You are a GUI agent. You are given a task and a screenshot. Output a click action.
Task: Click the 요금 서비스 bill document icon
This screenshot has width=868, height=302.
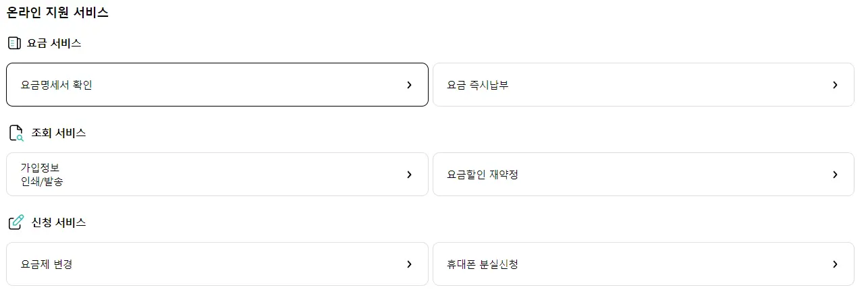(x=14, y=43)
